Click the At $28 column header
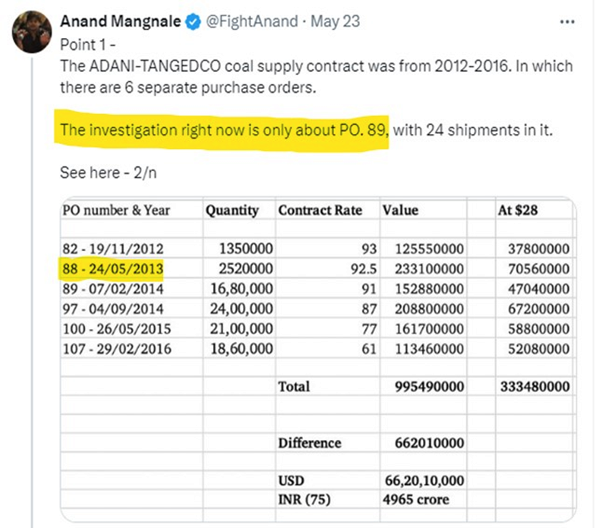This screenshot has height=528, width=603. (x=518, y=210)
